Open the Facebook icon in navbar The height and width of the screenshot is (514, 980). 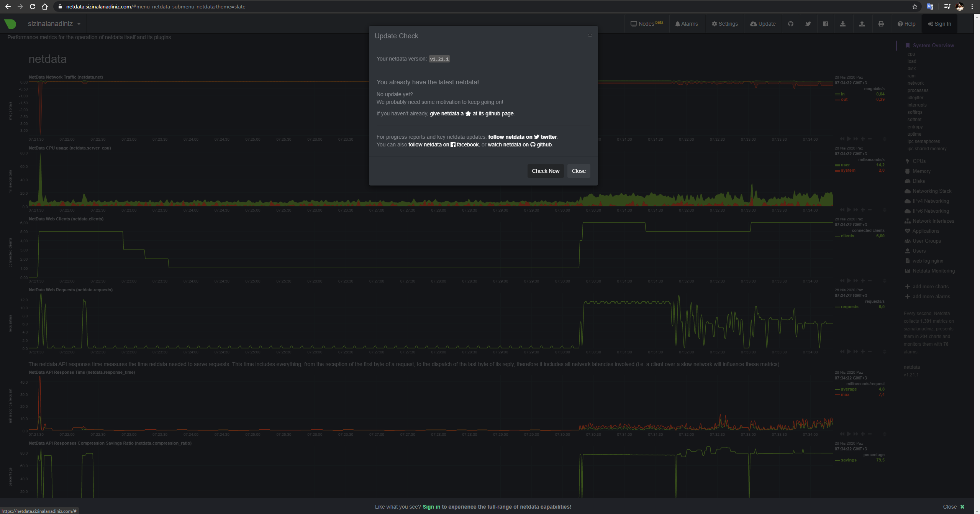pos(826,24)
